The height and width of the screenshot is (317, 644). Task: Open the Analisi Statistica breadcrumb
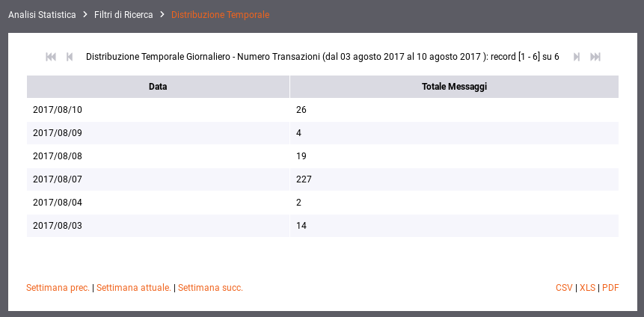[x=43, y=15]
